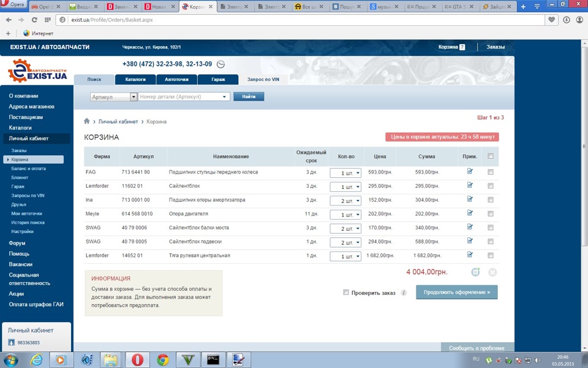This screenshot has height=368, width=588.
Task: Switch to the Каталоги tab
Action: [135, 80]
